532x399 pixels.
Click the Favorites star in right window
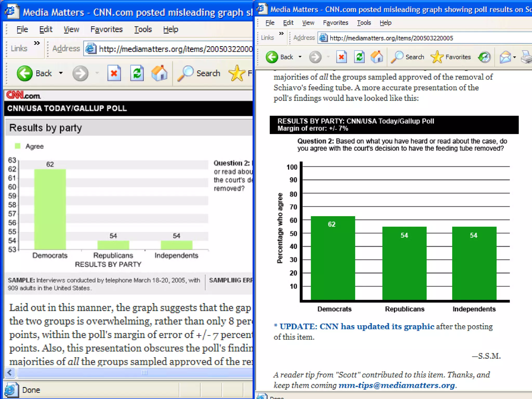click(x=437, y=57)
